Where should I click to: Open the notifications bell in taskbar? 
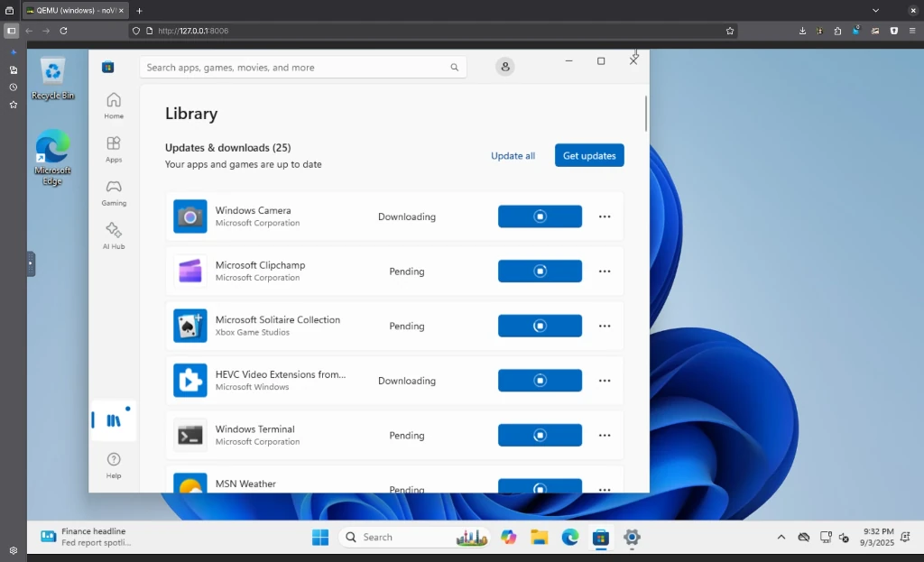click(x=906, y=537)
